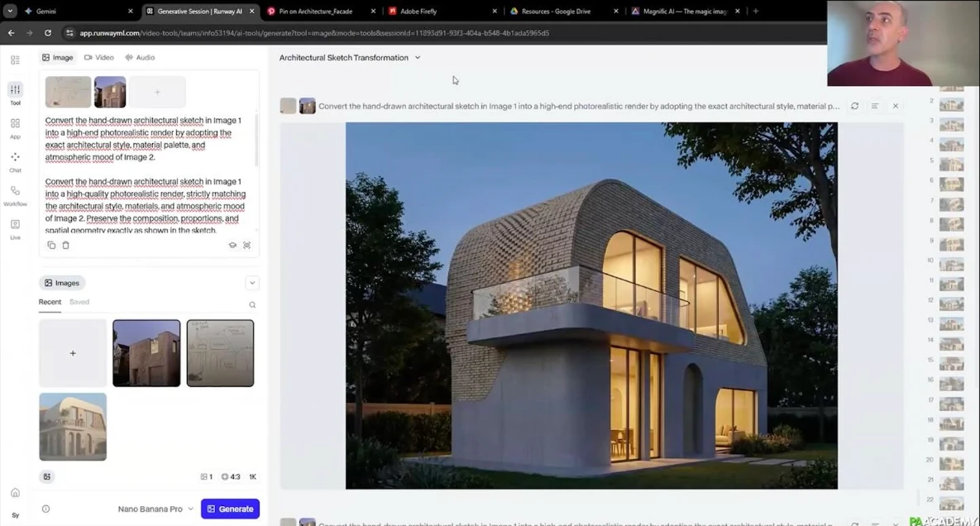This screenshot has width=980, height=526.
Task: Click the trash icon below the prompt
Action: tap(66, 246)
